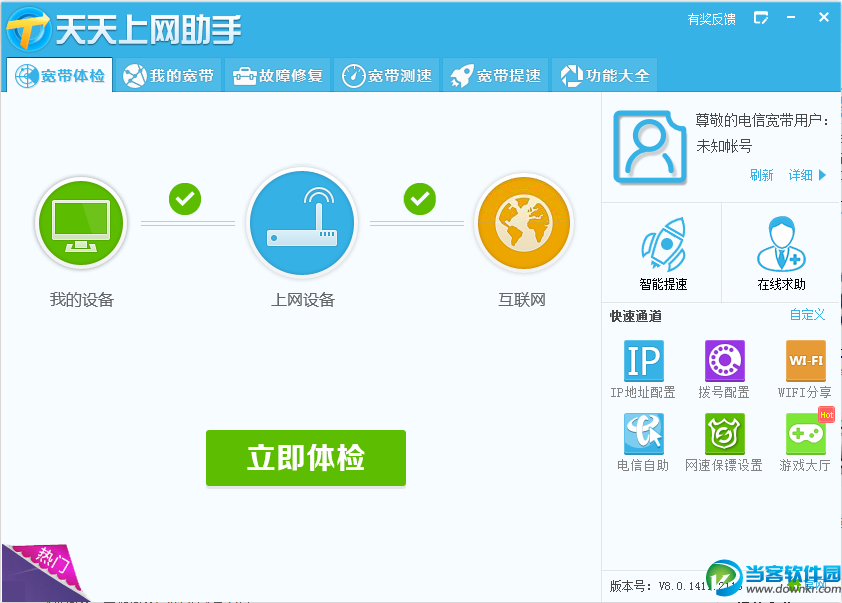Click the 未知帐号 account text

click(x=724, y=146)
